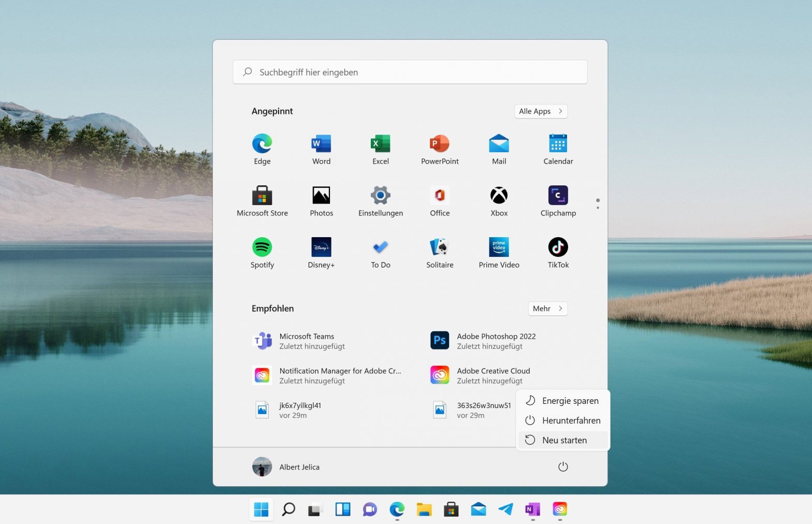The width and height of the screenshot is (812, 524).
Task: Open Mail app from the taskbar
Action: click(x=479, y=510)
